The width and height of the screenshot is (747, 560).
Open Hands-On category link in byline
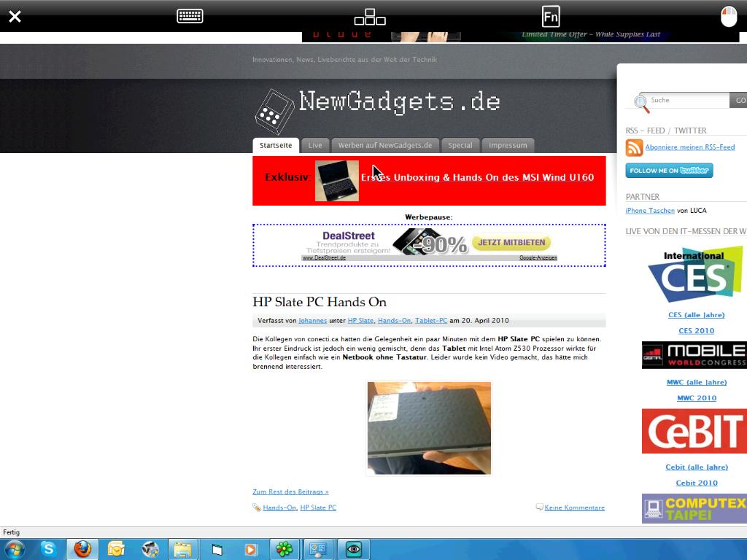[395, 321]
